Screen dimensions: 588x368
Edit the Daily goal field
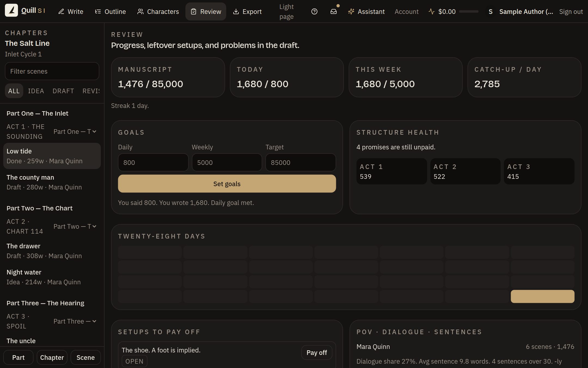[x=153, y=162]
